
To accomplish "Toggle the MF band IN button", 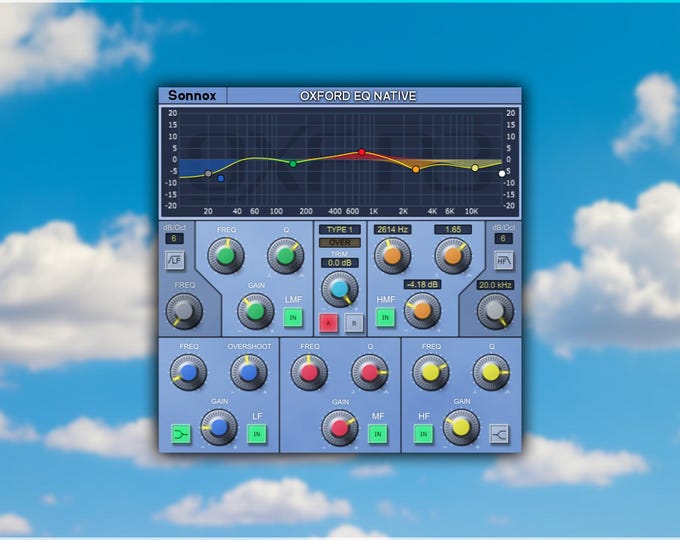I will 378,434.
